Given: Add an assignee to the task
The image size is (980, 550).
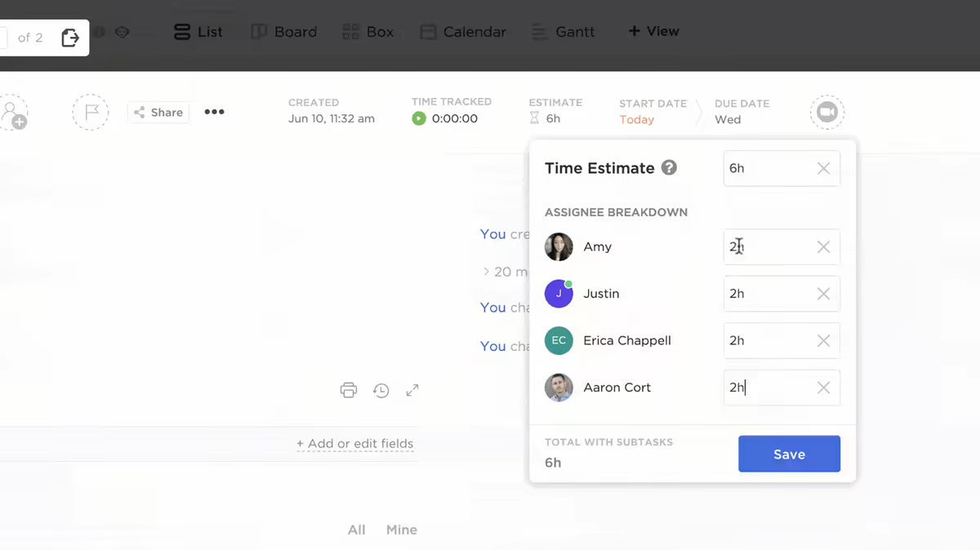Looking at the screenshot, I should click(x=12, y=112).
